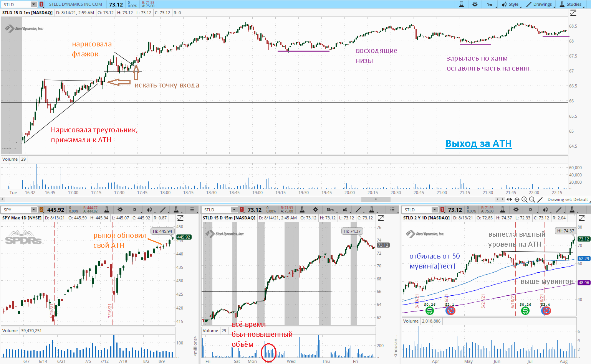Open studies flask icon at SPY panel's right

click(176, 209)
